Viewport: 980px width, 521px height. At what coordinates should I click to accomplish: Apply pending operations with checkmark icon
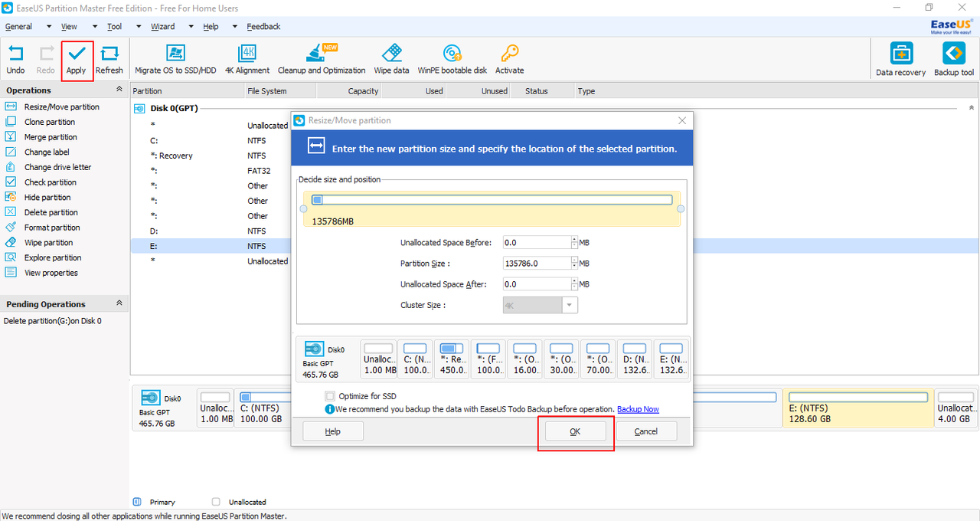tap(77, 60)
